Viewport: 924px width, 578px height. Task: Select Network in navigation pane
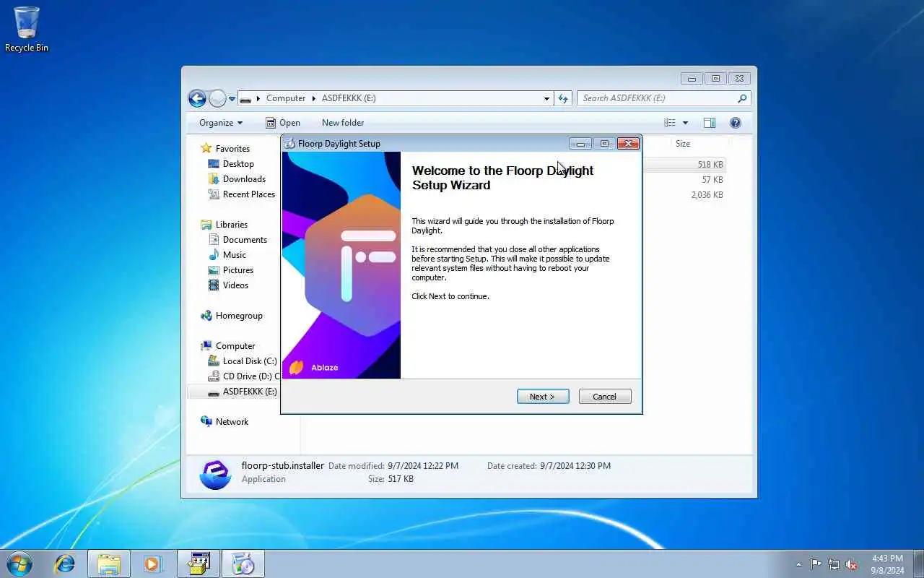tap(232, 422)
